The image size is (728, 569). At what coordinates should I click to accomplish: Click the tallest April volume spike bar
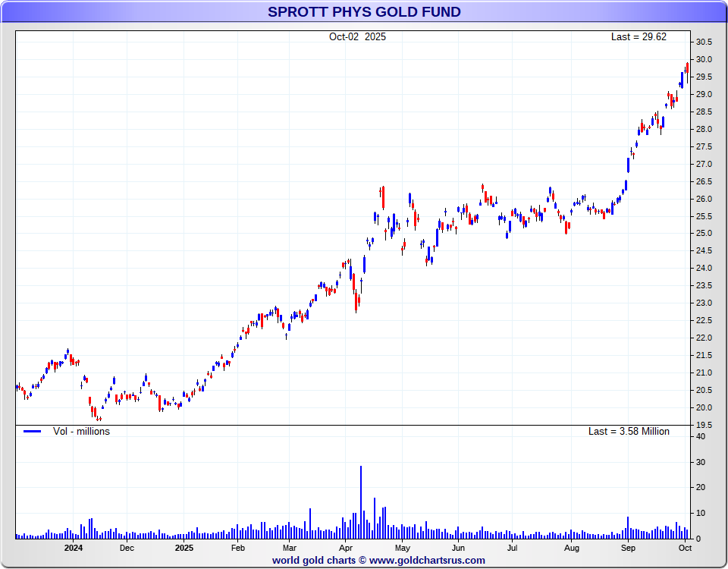pyautogui.click(x=361, y=502)
